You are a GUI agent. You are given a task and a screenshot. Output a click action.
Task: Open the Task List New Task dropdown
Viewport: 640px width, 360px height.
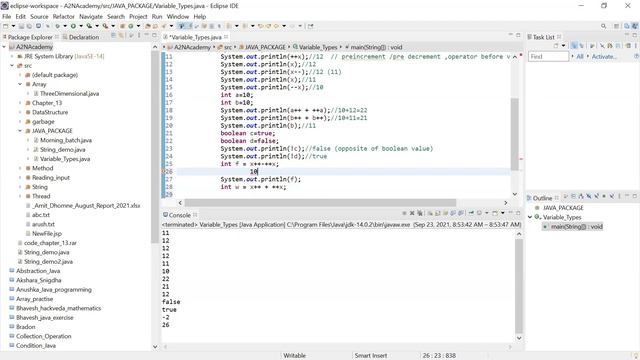point(563,46)
